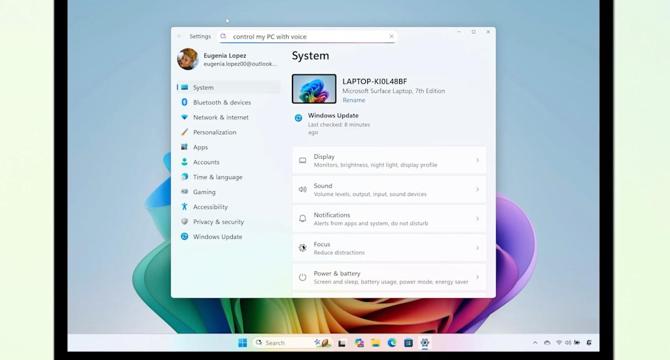
Task: Expand the Notifications settings chevron
Action: tap(478, 219)
